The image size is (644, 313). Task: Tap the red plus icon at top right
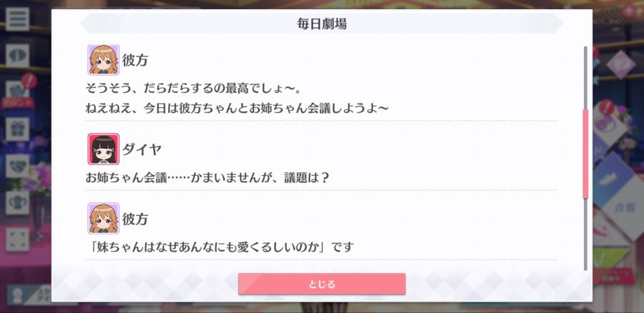pyautogui.click(x=630, y=10)
